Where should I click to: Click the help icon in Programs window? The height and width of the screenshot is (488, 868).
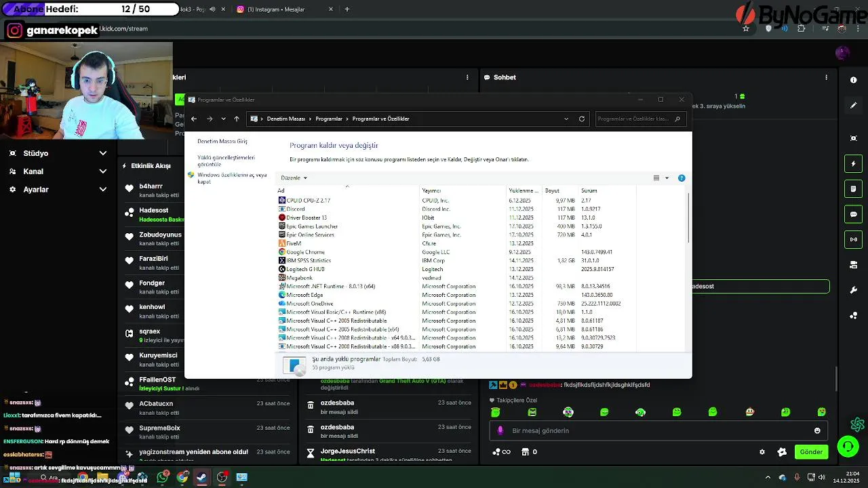(682, 178)
